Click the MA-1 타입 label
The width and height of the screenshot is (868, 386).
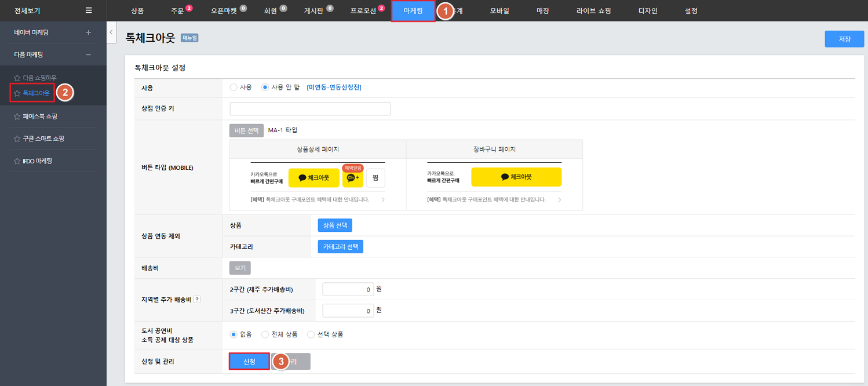point(283,130)
